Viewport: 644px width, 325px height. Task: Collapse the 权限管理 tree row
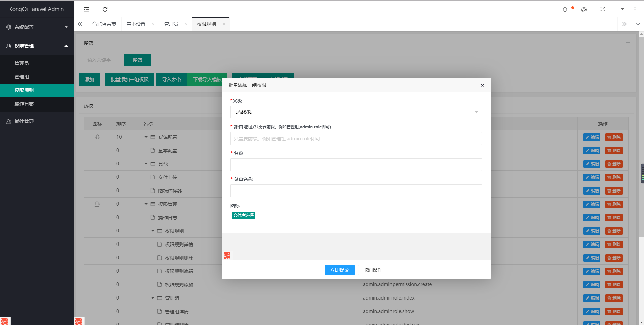(x=146, y=204)
